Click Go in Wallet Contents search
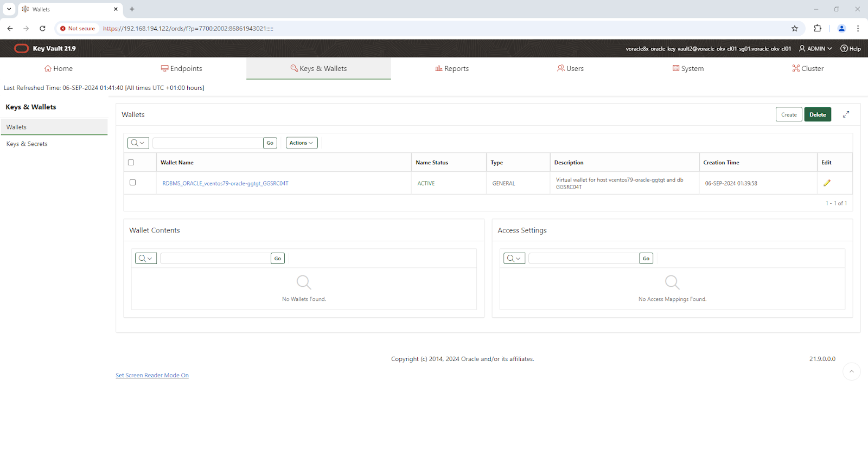Screen dimensions: 868x470 (278, 259)
